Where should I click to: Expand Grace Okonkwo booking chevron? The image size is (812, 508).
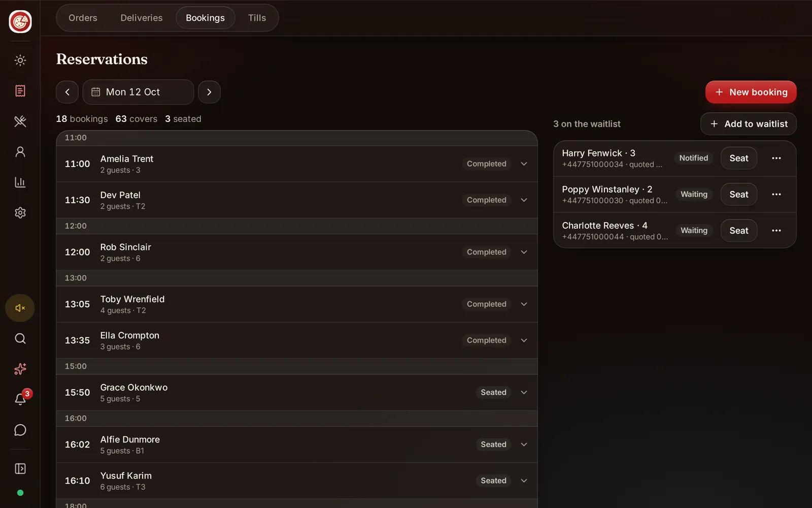[x=524, y=393]
